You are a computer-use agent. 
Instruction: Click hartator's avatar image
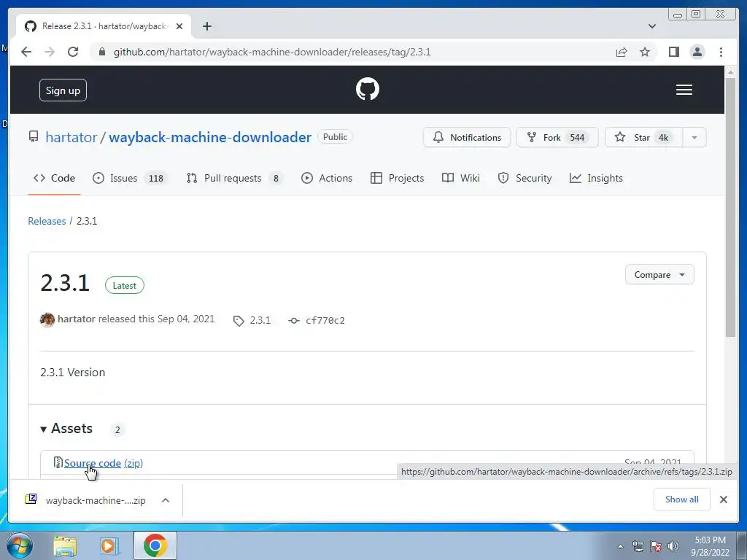(x=47, y=319)
